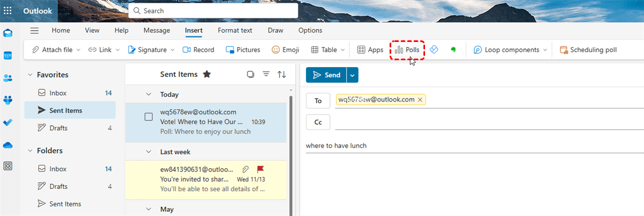This screenshot has width=644, height=216.
Task: Select Drafts under Favorites
Action: (70, 128)
